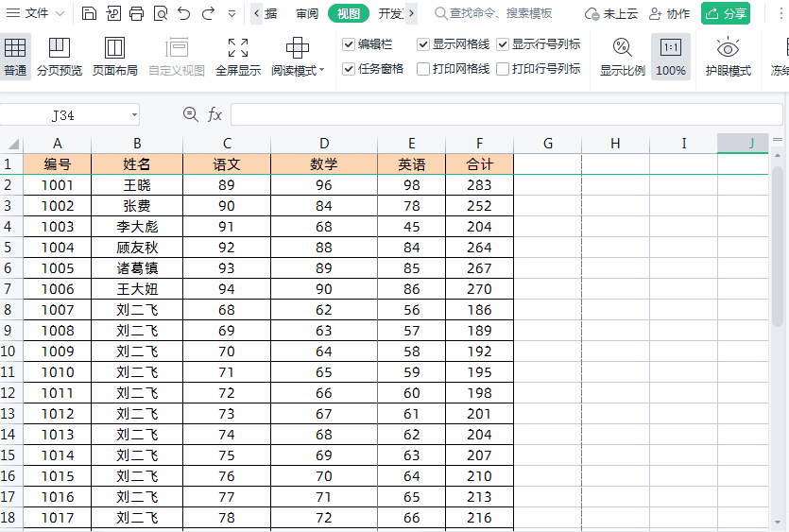Select the cell containing 王晓
This screenshot has width=789, height=532.
pyautogui.click(x=137, y=185)
